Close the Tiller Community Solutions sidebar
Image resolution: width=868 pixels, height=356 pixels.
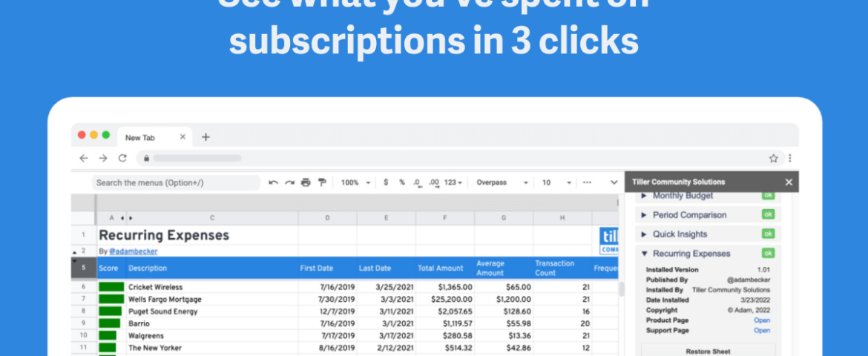[789, 182]
